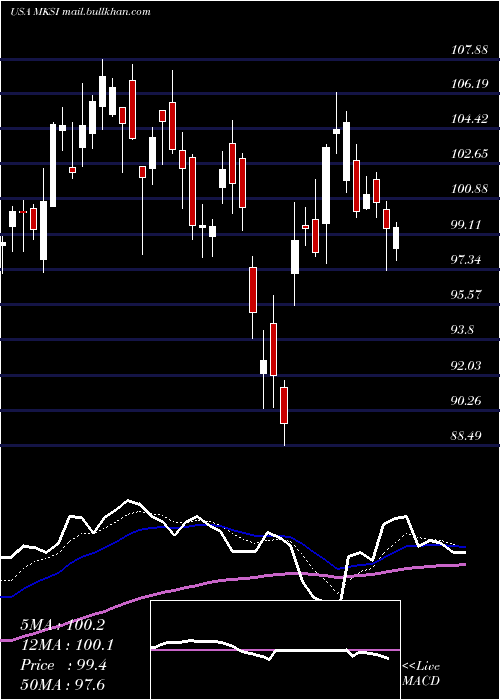Click the 104.42 price level label

tap(470, 119)
